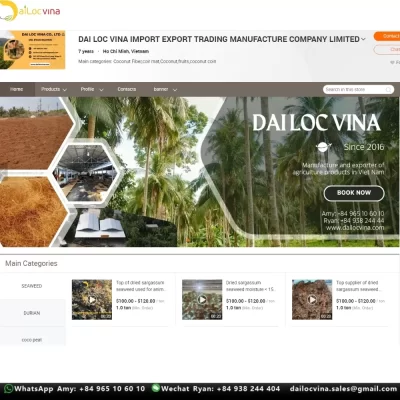
Task: Click the Wechat icon in the footer
Action: (x=156, y=388)
